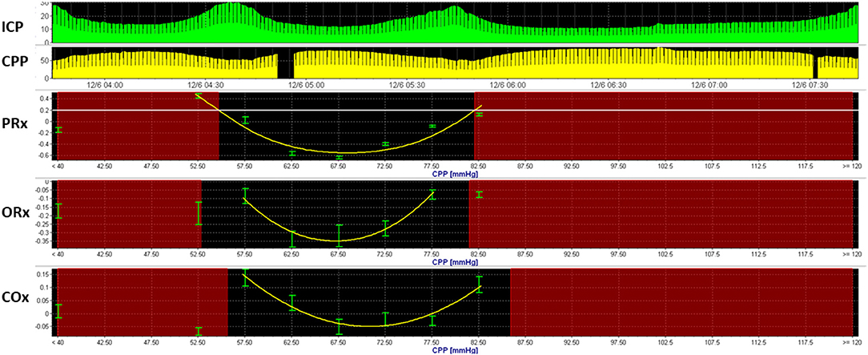Click the yellow fitted curve in COx chart
Viewport: 868px width, 355px height.
(371, 325)
